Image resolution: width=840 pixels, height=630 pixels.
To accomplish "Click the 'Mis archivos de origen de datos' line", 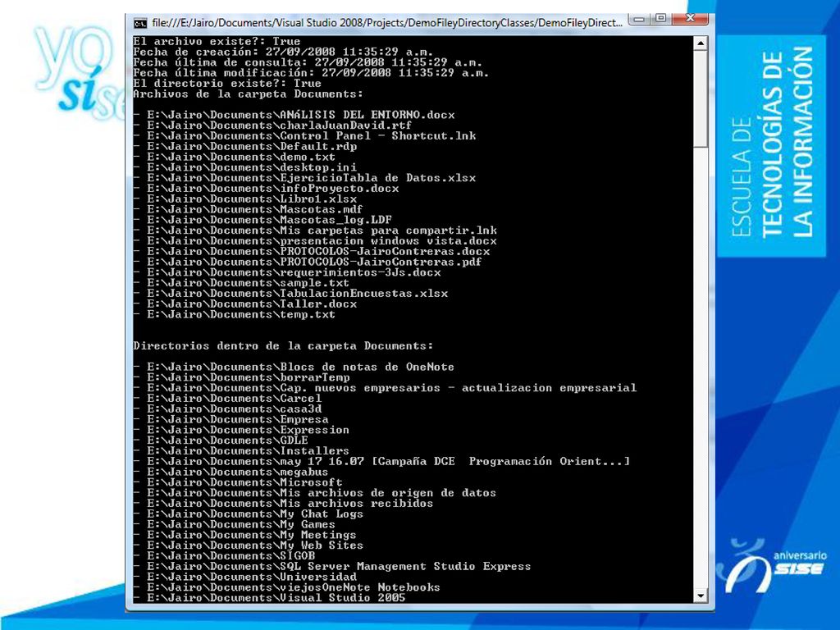I will 315,493.
